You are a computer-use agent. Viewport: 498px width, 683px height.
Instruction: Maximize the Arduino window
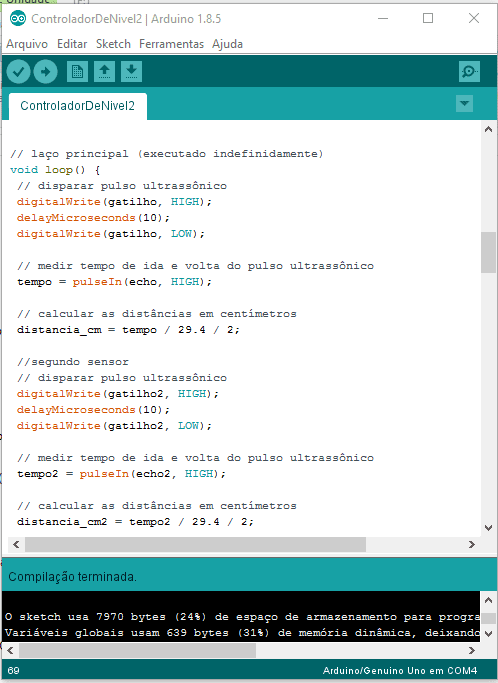click(428, 18)
